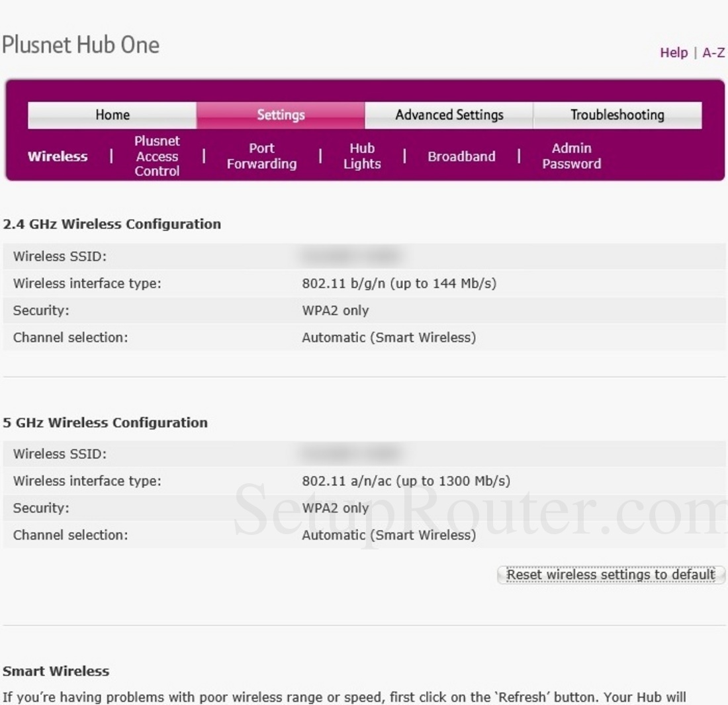Screen dimensions: 728x705
Task: Select the Wireless sub-menu item
Action: pos(57,156)
